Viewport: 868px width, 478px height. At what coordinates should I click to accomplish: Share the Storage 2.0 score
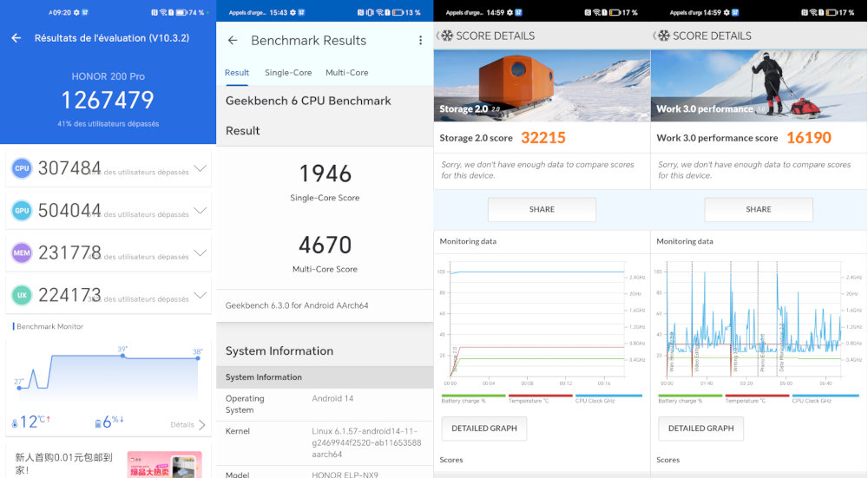tap(542, 209)
